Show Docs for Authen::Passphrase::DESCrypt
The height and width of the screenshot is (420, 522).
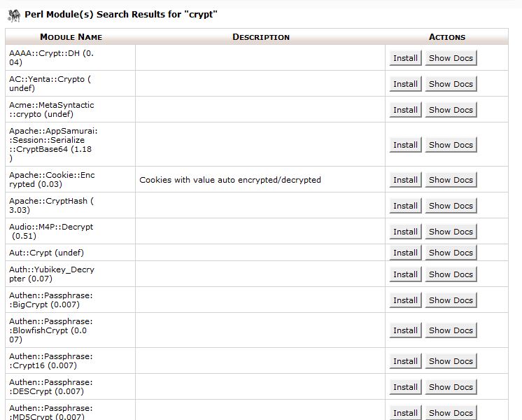click(451, 387)
